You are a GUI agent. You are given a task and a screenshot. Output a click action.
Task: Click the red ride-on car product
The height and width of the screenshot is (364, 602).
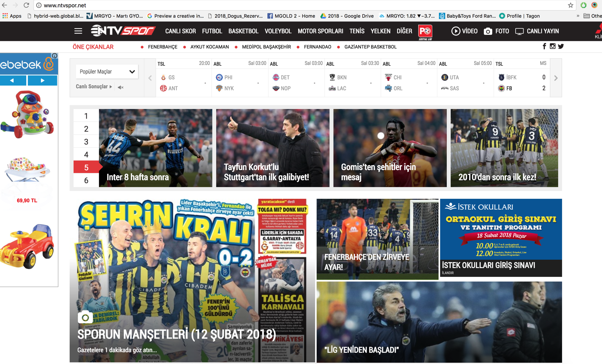point(27,246)
